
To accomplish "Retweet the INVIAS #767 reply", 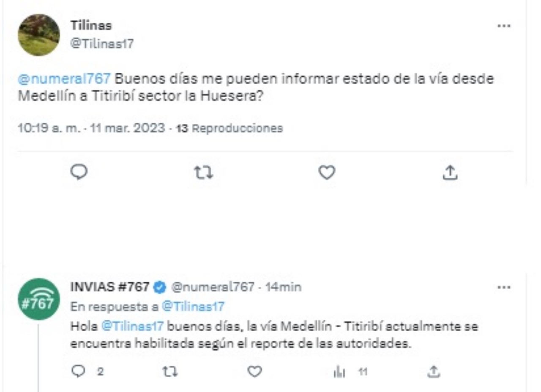I will pos(170,372).
